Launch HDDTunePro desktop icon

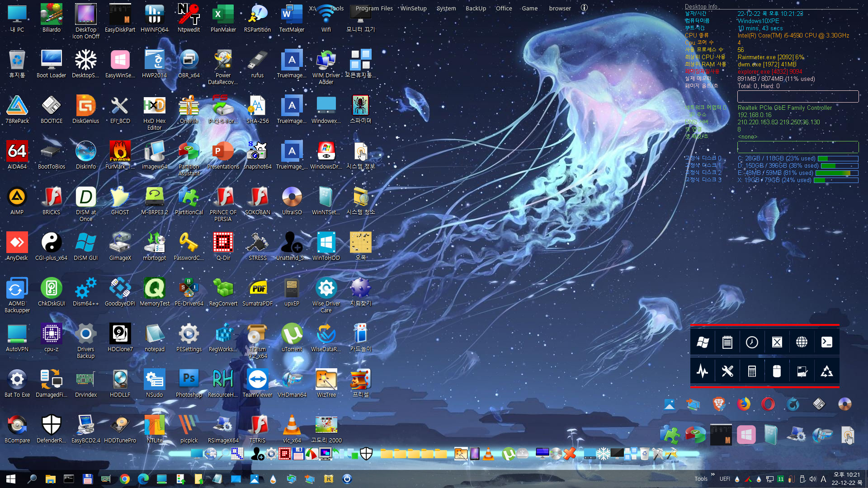tap(120, 429)
